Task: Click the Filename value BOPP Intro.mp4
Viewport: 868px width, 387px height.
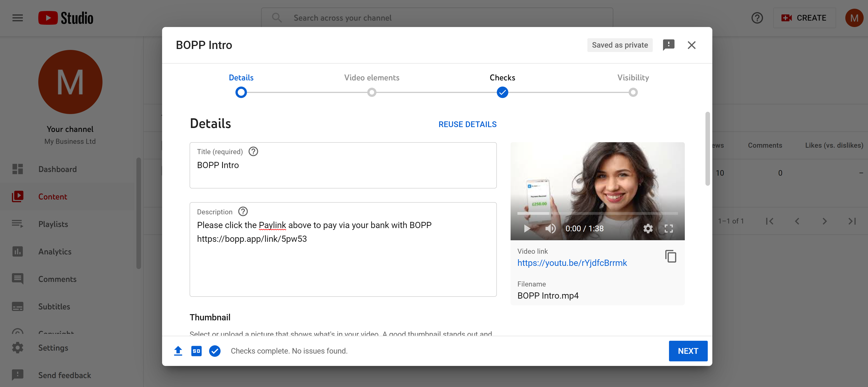Action: (x=547, y=295)
